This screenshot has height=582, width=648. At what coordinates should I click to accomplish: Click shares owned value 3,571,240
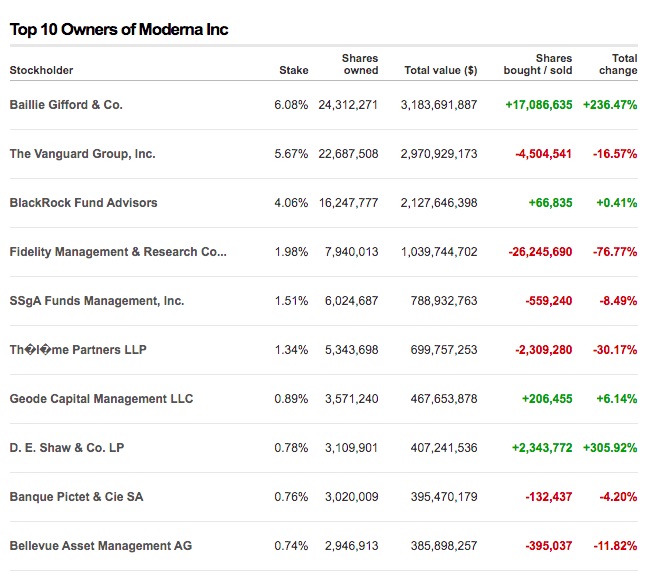click(352, 398)
